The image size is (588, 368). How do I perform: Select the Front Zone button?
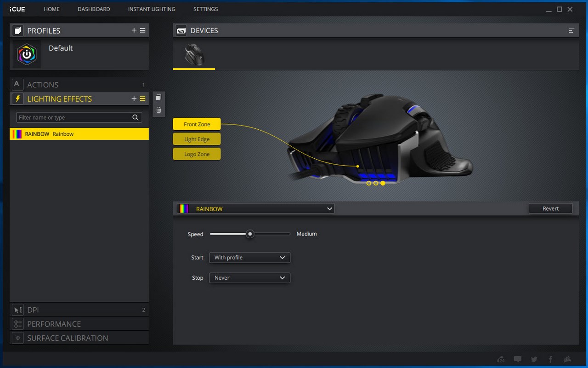[x=197, y=124]
